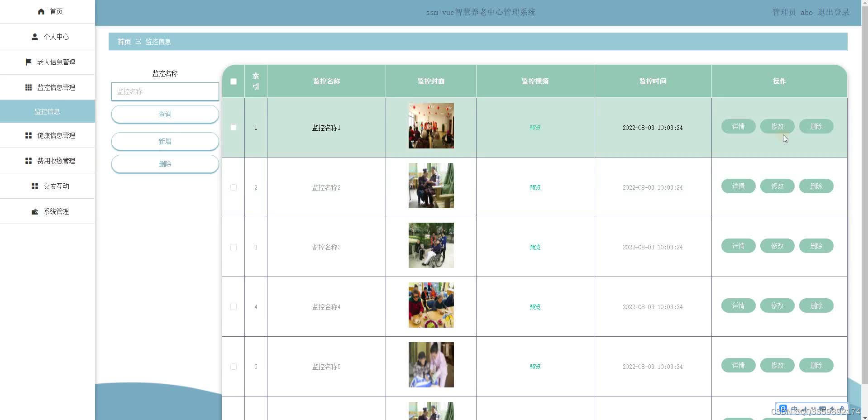
Task: Click the 新增 button
Action: pos(165,141)
